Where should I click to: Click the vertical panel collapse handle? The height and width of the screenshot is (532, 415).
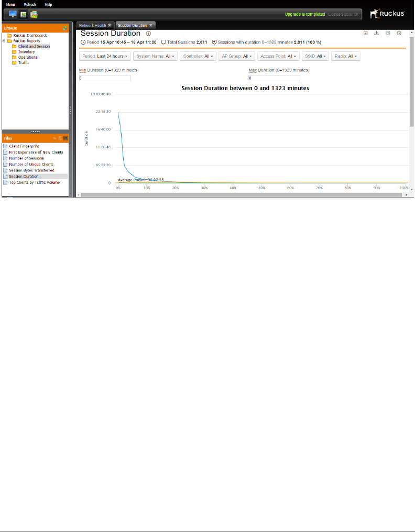(71, 110)
